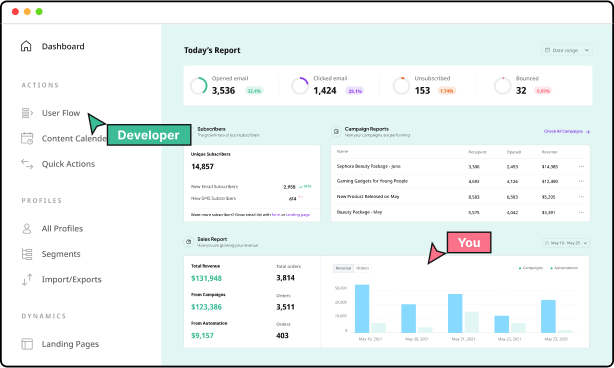Viewport: 614px width, 368px height.
Task: Click the Quick Actions arrows icon
Action: [27, 164]
